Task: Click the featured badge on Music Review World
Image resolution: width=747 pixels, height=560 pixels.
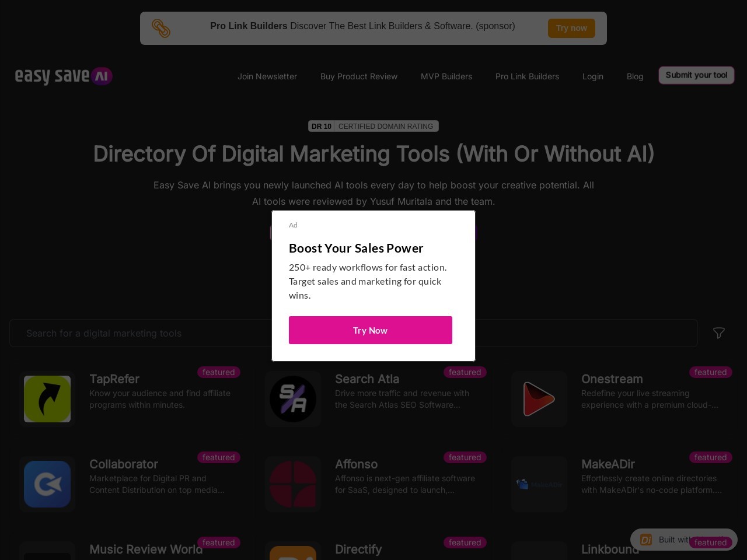Action: [x=219, y=542]
